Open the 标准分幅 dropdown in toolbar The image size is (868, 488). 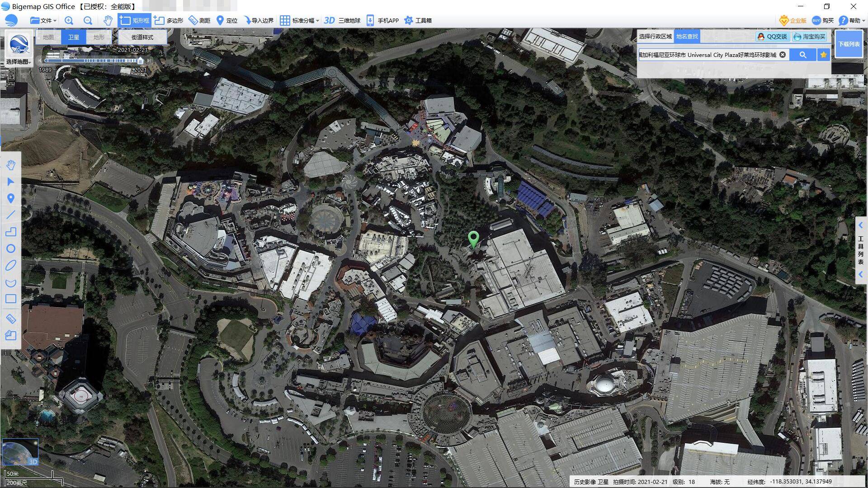tap(300, 20)
